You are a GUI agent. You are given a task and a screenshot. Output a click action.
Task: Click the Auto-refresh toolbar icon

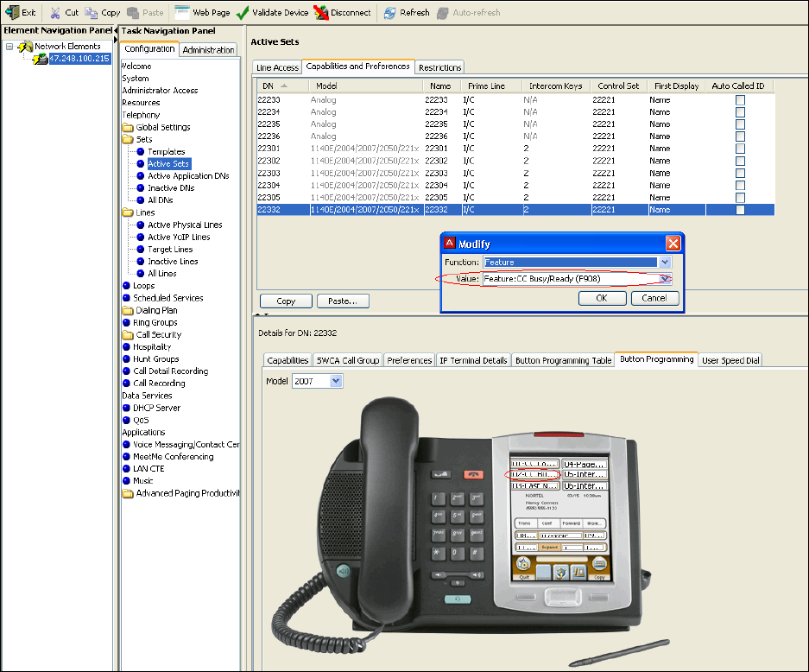[x=443, y=12]
